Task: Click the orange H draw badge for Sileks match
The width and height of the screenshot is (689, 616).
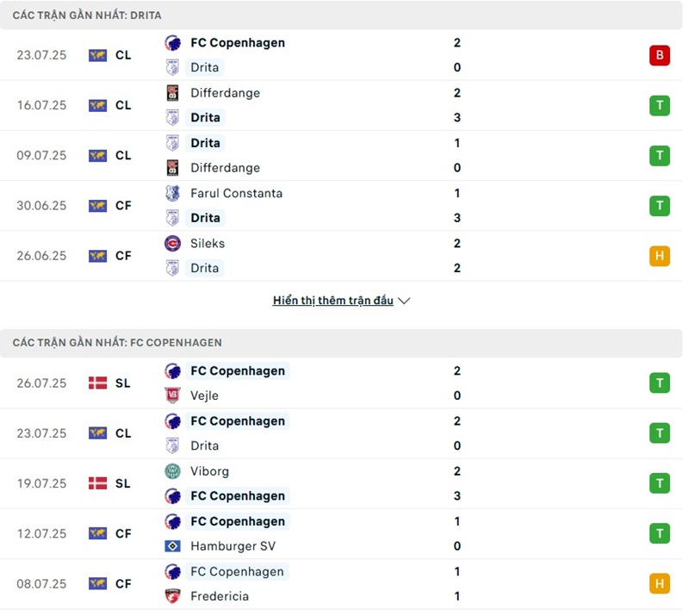Action: coord(659,256)
